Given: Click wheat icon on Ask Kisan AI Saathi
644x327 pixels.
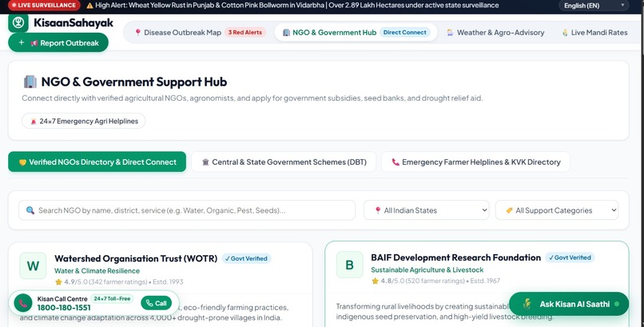Looking at the screenshot, I should (527, 304).
